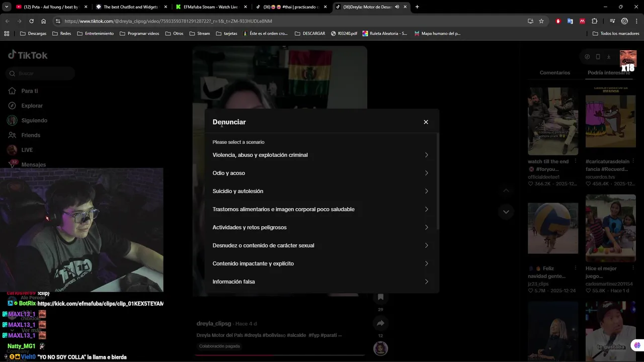
Task: Open Friends in TikTok sidebar
Action: click(24, 135)
